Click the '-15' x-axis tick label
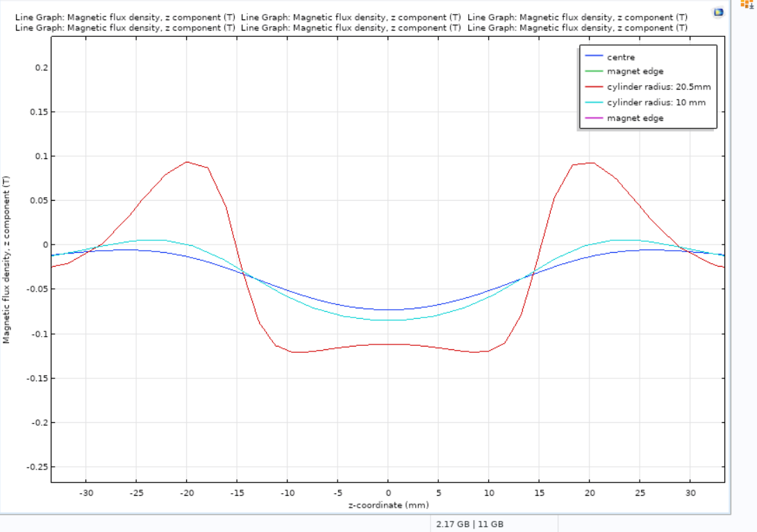Image resolution: width=757 pixels, height=532 pixels. 237,493
